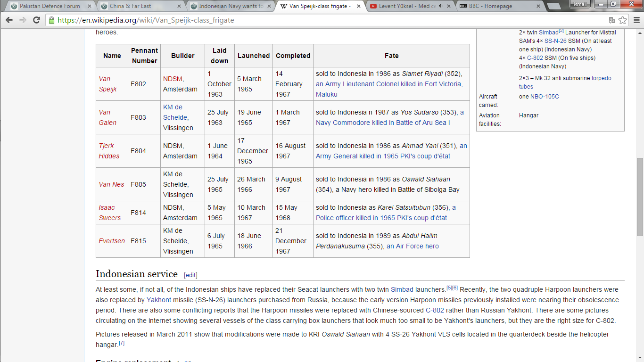The image size is (644, 362).
Task: Click the F815 pennant number cell
Action: coord(144,241)
